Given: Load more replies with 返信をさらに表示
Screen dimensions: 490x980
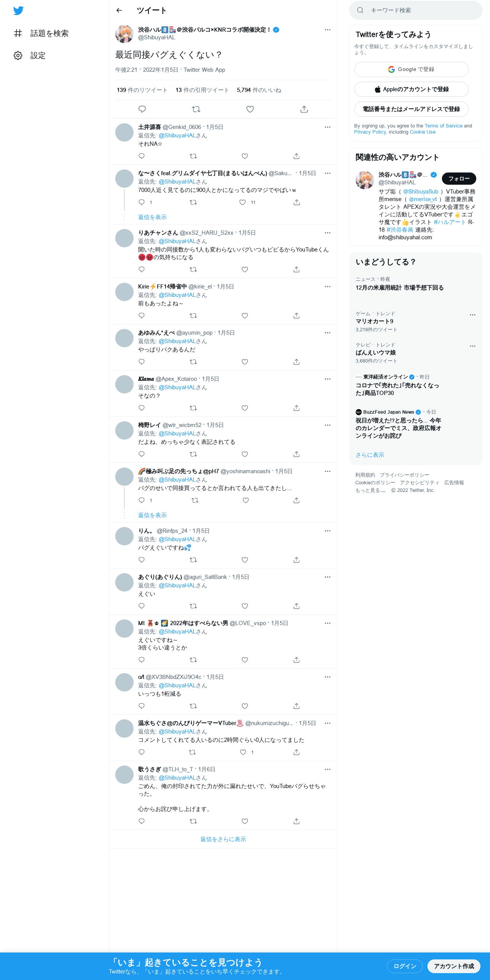Looking at the screenshot, I should click(x=223, y=839).
